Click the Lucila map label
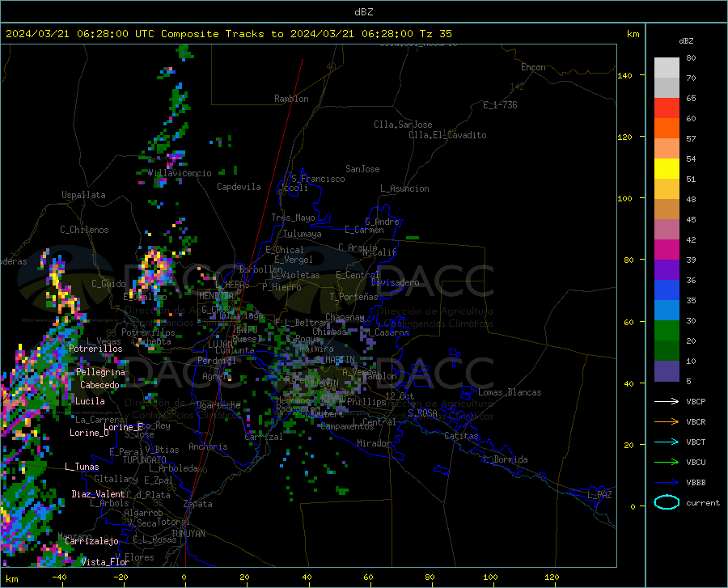Viewport: 728px width, 588px height. (x=90, y=401)
